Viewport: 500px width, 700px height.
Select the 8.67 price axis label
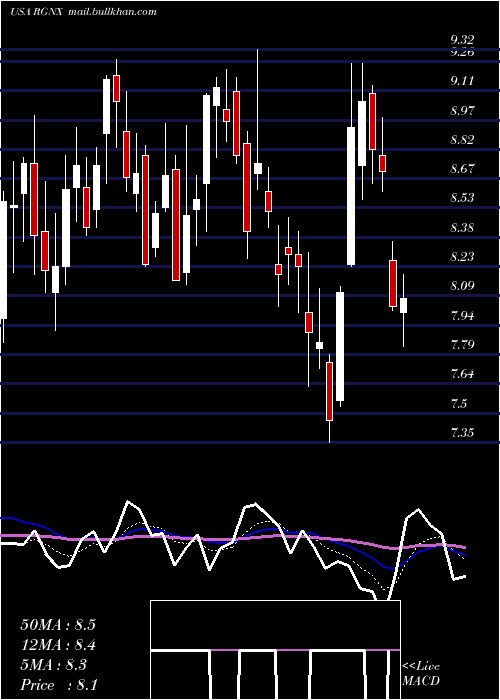(462, 169)
